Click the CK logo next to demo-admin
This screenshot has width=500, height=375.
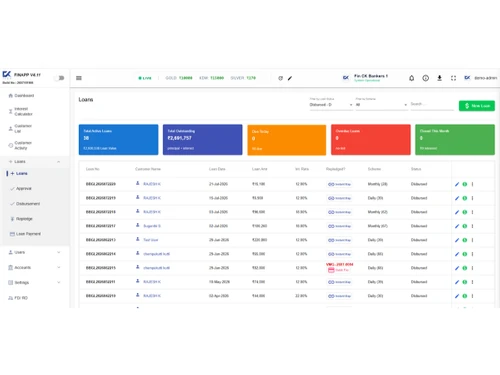click(467, 78)
